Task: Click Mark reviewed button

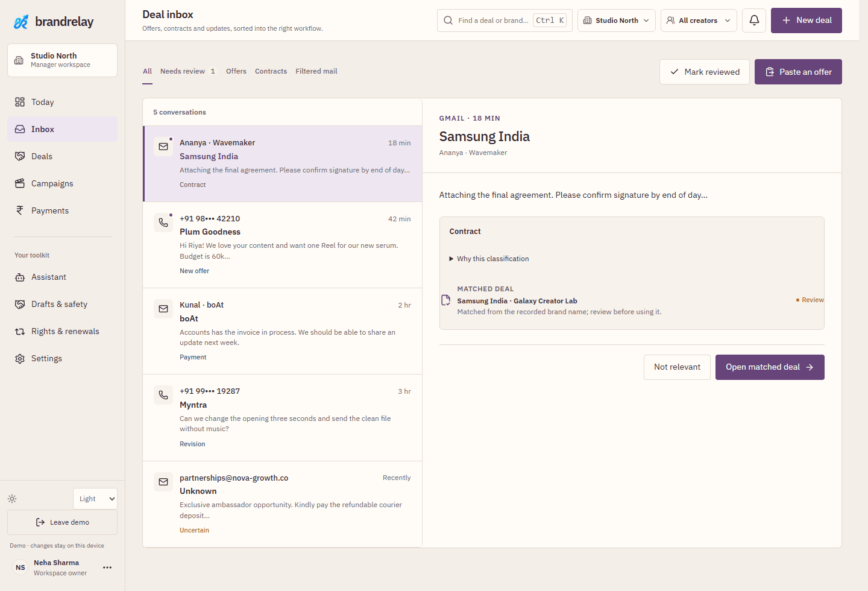Action: [705, 72]
